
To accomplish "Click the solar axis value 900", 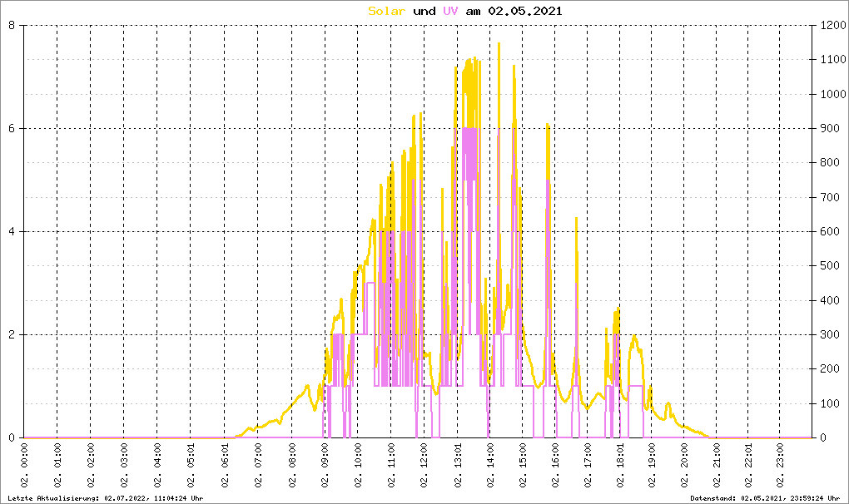I will (829, 129).
